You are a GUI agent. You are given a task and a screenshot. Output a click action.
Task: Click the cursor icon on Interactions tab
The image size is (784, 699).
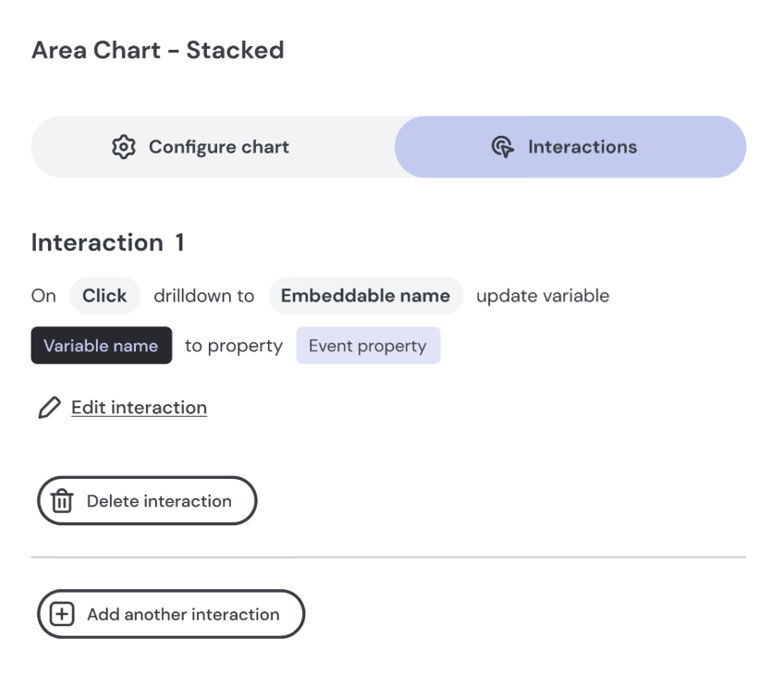[x=502, y=147]
